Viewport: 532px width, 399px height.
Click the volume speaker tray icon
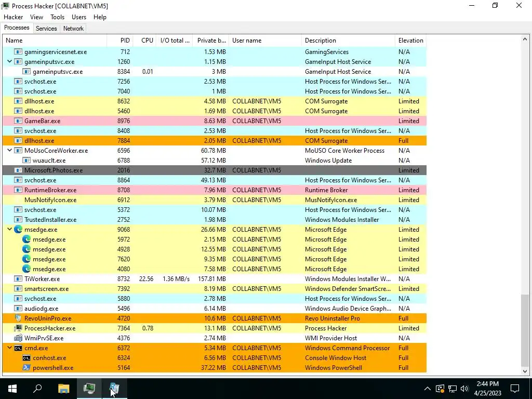pos(464,389)
